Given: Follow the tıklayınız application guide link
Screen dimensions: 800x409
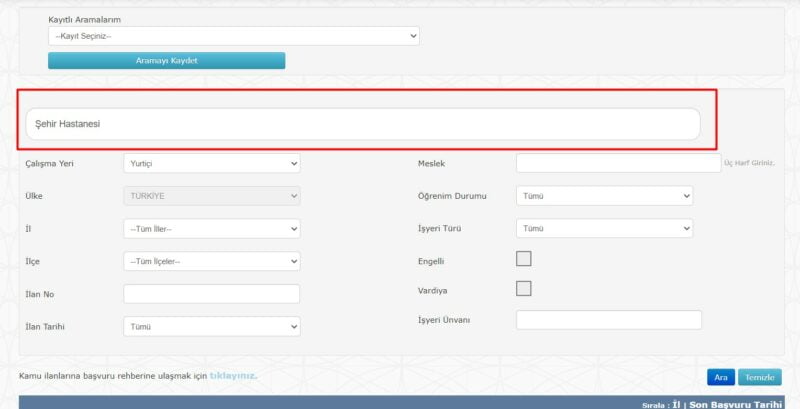Looking at the screenshot, I should click(232, 376).
